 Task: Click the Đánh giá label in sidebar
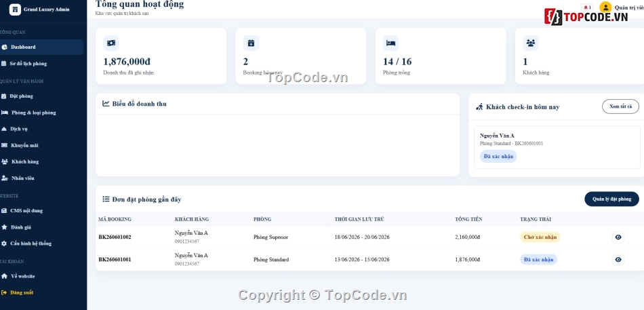tap(22, 227)
